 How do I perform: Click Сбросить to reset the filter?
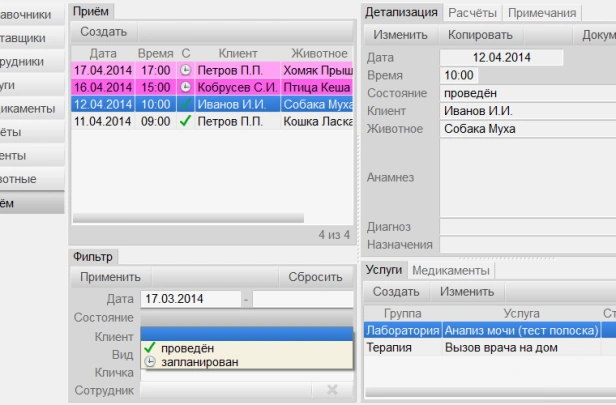(315, 277)
